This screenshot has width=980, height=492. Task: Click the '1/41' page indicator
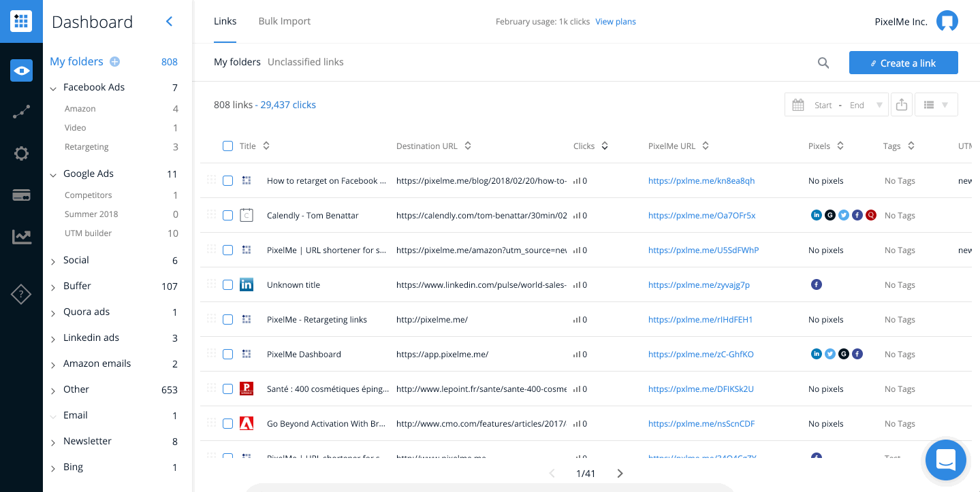(586, 474)
